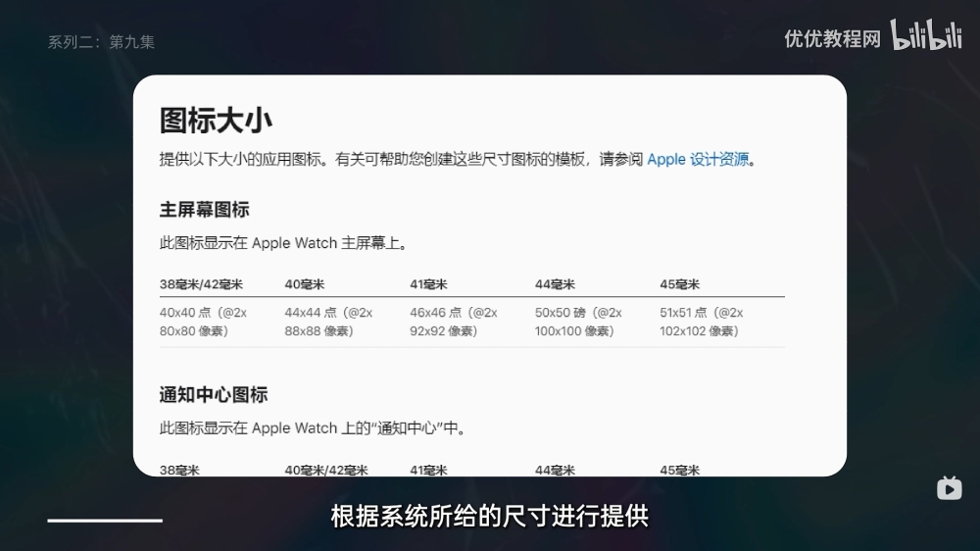Click the text 此图标显示在 Apple Watch 主屏幕上

pyautogui.click(x=284, y=243)
